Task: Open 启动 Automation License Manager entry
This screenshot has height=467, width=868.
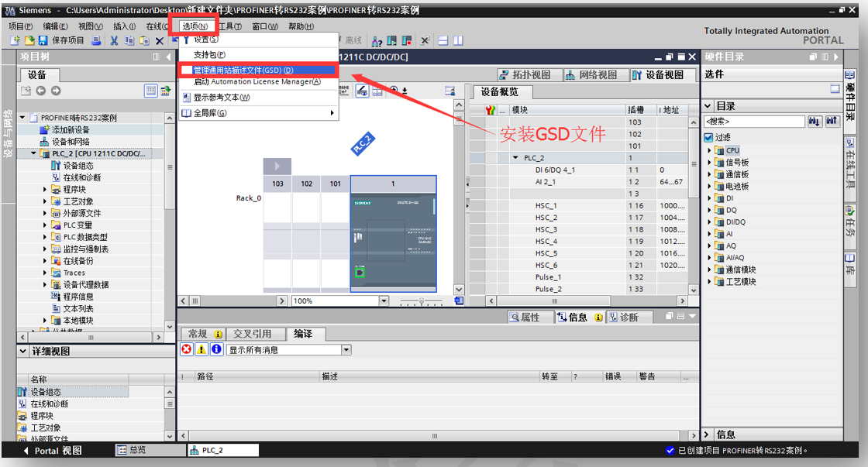Action: [x=257, y=82]
